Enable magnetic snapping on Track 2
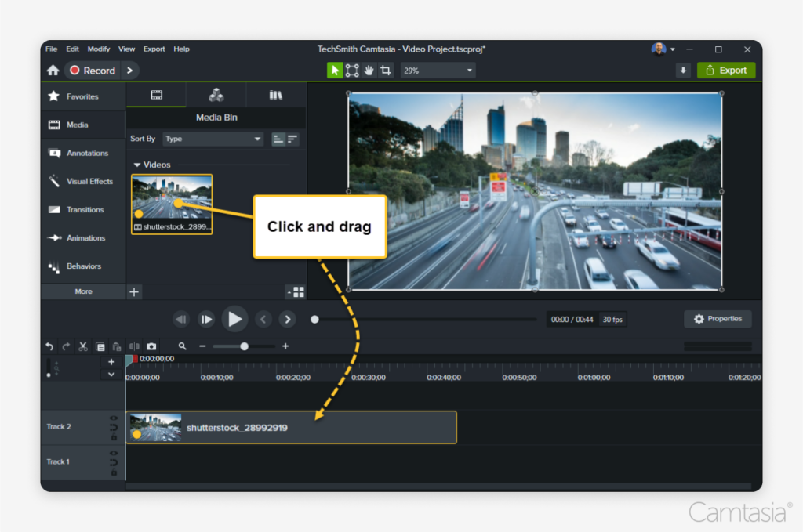The width and height of the screenshot is (803, 532). tap(114, 428)
